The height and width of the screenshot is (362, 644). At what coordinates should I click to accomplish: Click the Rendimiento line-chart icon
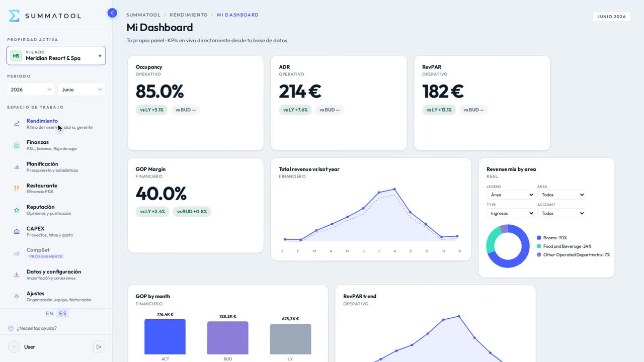(17, 124)
